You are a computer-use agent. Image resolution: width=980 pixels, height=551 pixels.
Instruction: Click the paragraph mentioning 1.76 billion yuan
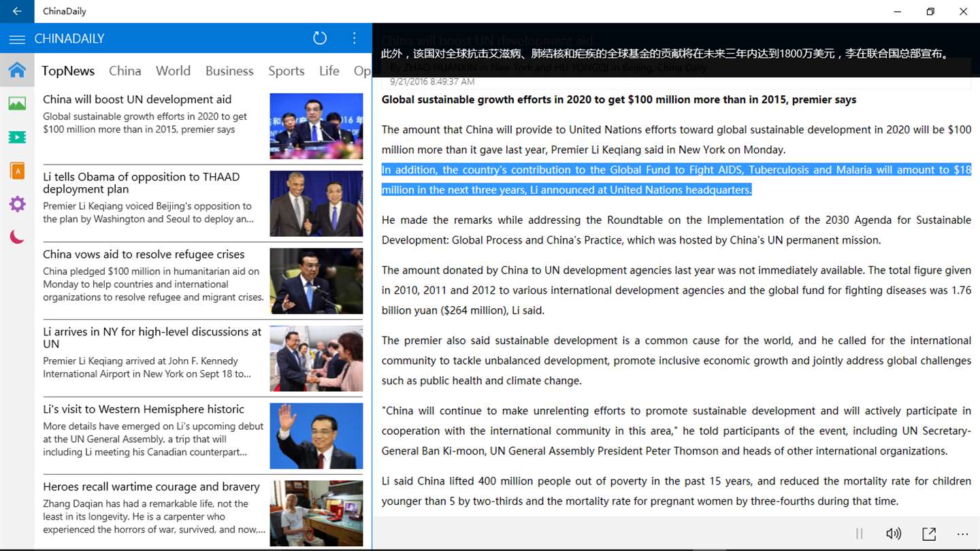pyautogui.click(x=676, y=290)
